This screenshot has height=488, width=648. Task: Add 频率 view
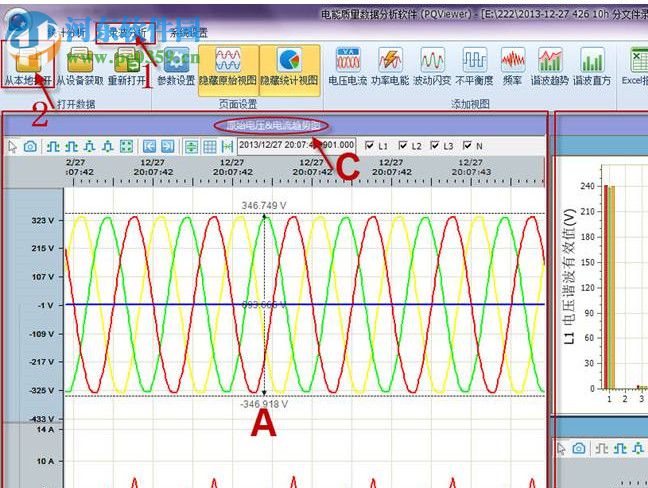pos(512,66)
